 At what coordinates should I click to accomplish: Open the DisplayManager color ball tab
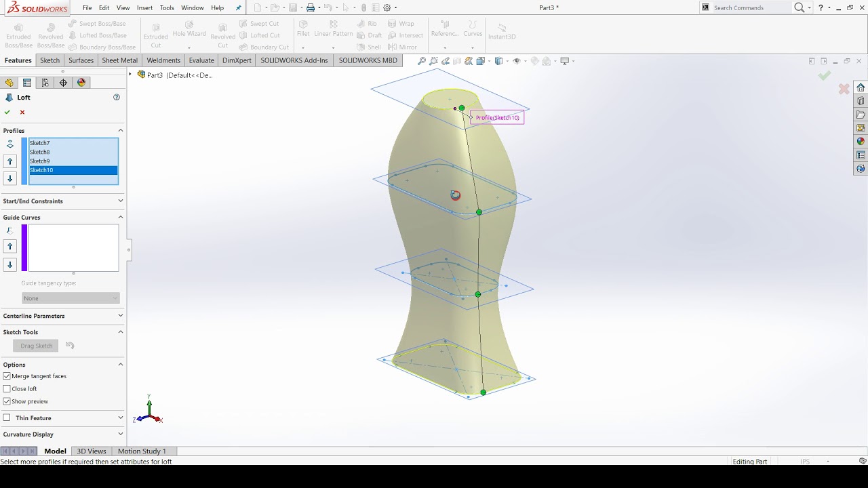81,83
